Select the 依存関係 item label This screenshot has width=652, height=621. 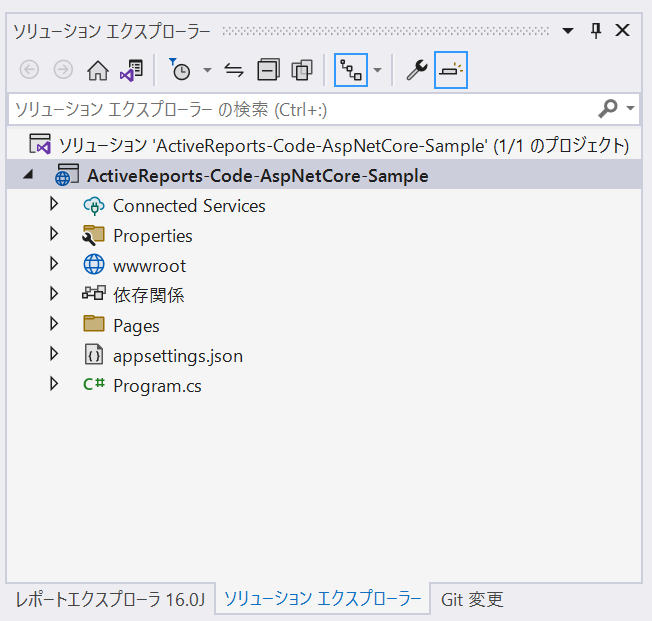coord(149,295)
